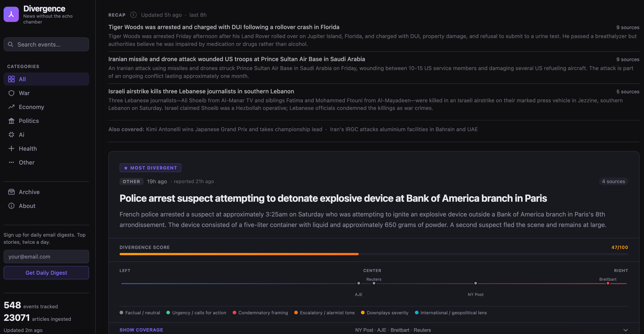
Task: Click the Politics building icon
Action: [11, 121]
